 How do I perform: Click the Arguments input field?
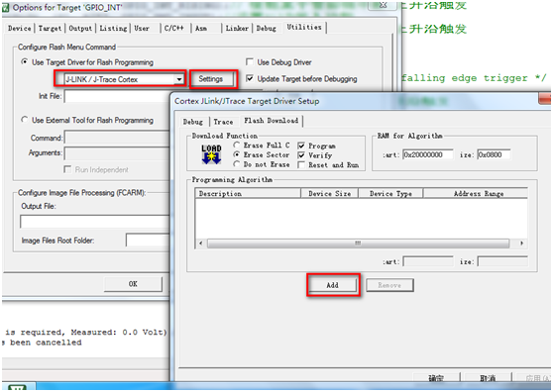tap(118, 152)
